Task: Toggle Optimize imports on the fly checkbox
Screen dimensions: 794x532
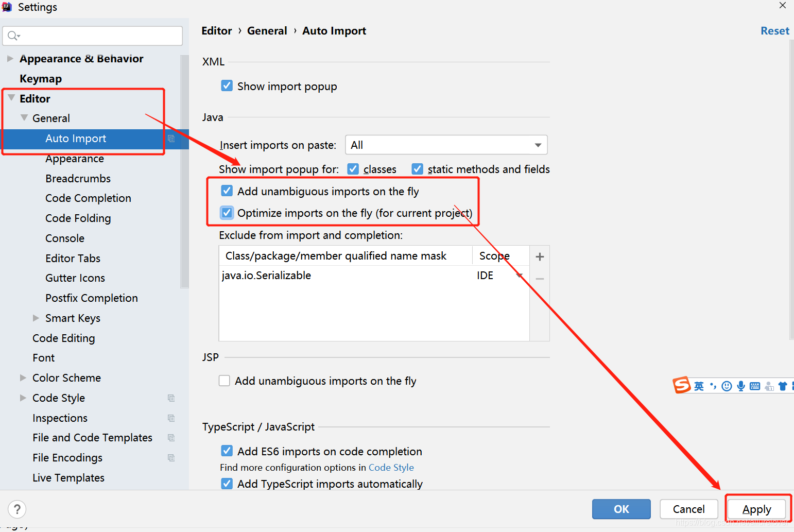Action: click(x=227, y=213)
